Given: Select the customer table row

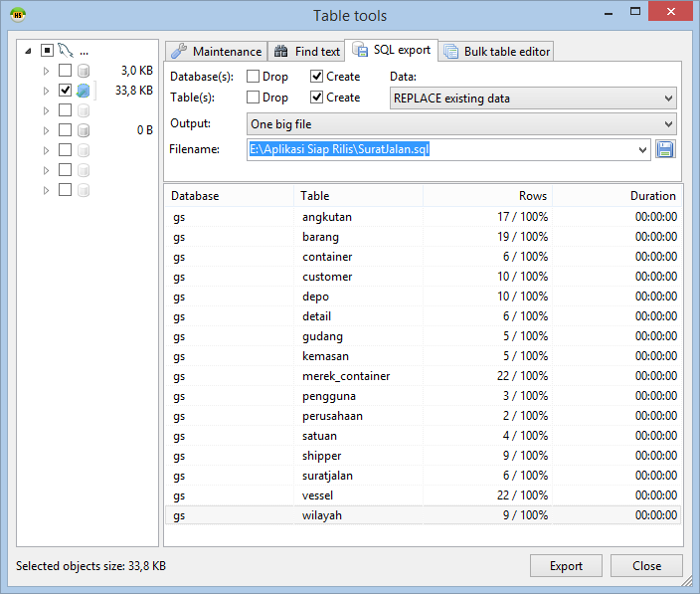Looking at the screenshot, I should click(424, 277).
